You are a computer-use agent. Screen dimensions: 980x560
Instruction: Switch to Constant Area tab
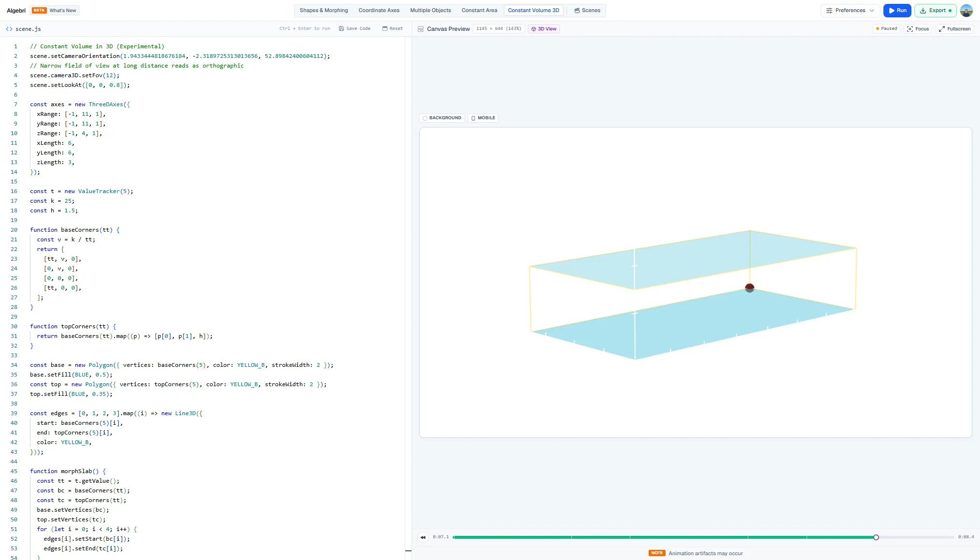coord(479,11)
